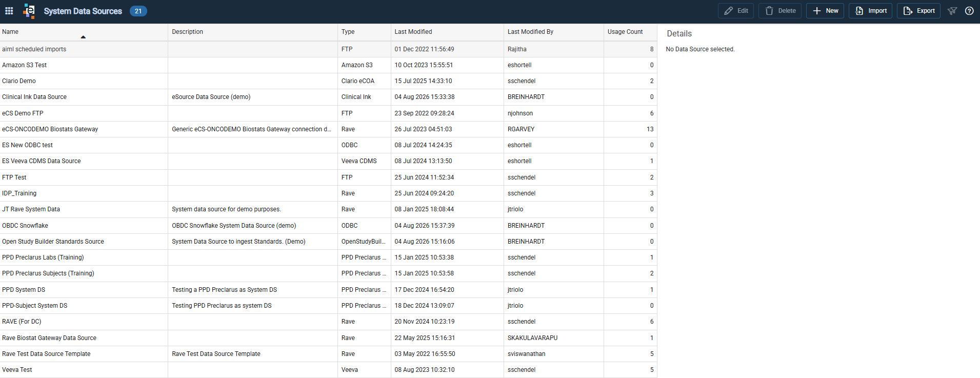Image resolution: width=980 pixels, height=378 pixels.
Task: Select the Veeva Test row
Action: coord(328,370)
